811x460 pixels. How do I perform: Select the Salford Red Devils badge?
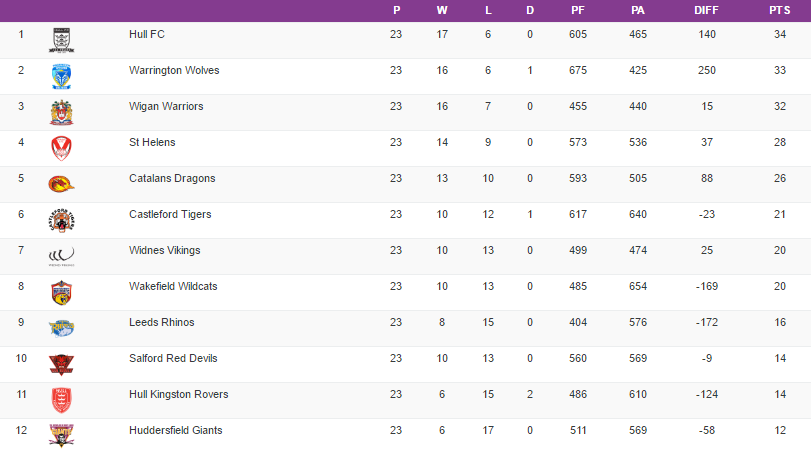[x=62, y=364]
